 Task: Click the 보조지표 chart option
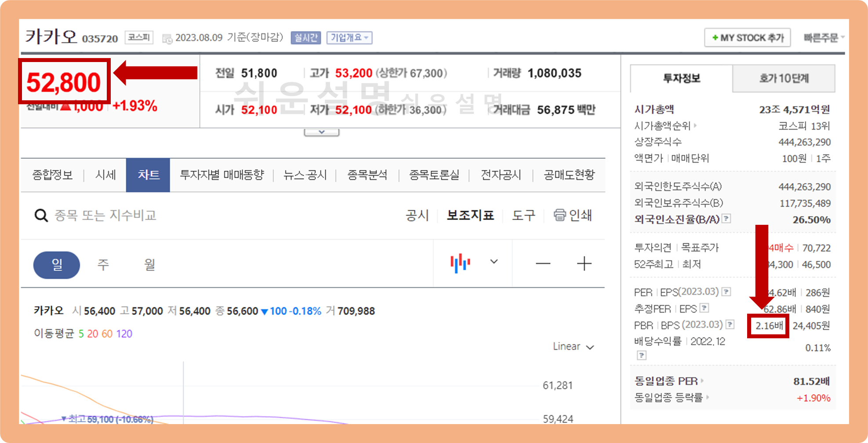(x=470, y=215)
